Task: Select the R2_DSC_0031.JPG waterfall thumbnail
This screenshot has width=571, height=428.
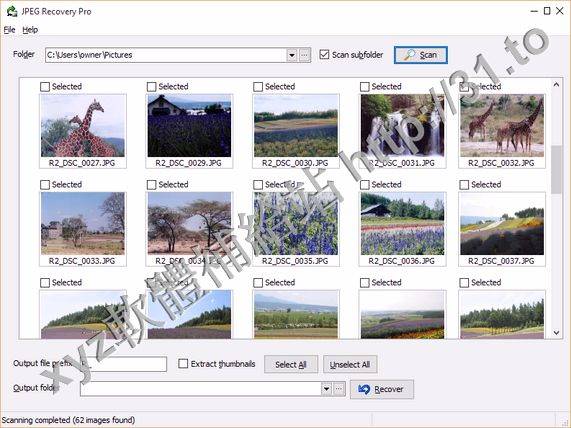Action: (x=402, y=126)
